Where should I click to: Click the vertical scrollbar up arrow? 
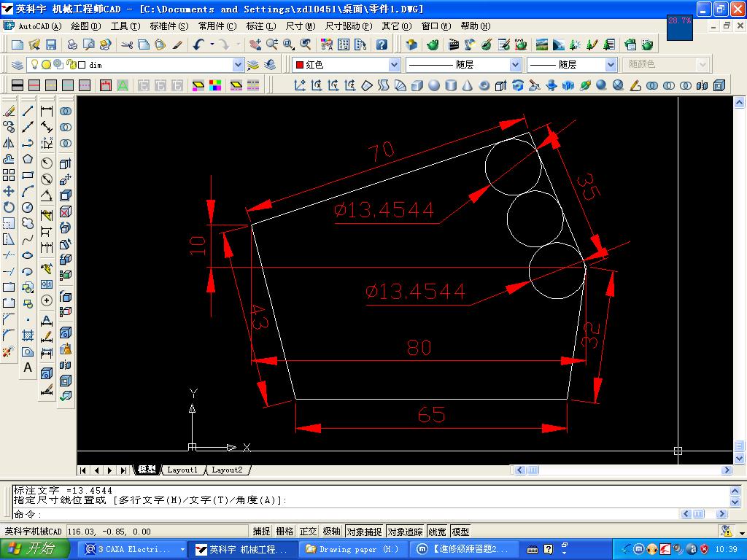coord(739,102)
